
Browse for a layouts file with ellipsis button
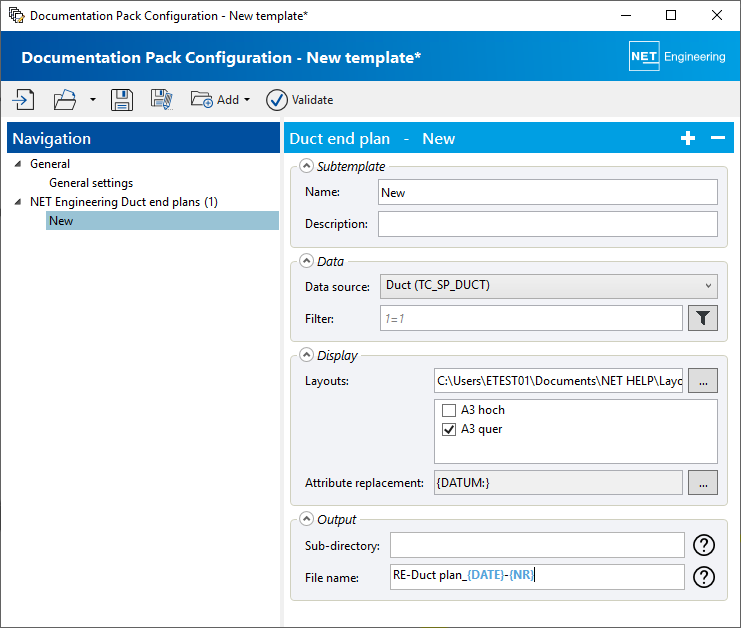click(702, 381)
